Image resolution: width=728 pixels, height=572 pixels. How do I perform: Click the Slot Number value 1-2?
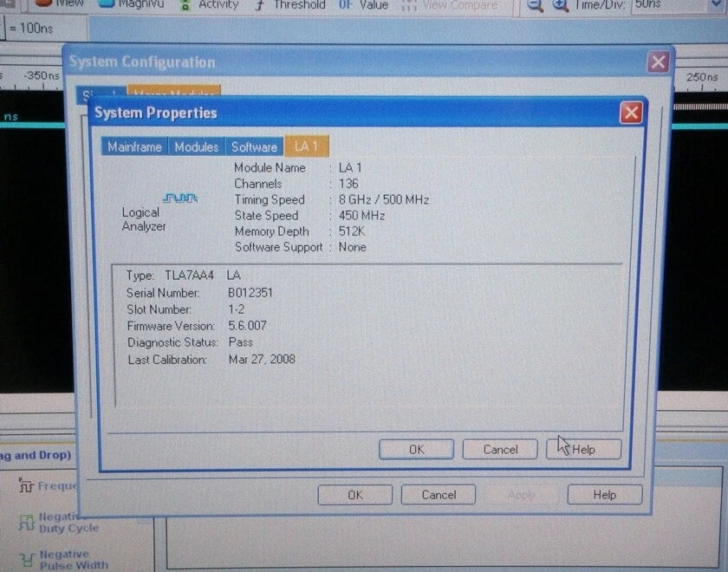[237, 309]
